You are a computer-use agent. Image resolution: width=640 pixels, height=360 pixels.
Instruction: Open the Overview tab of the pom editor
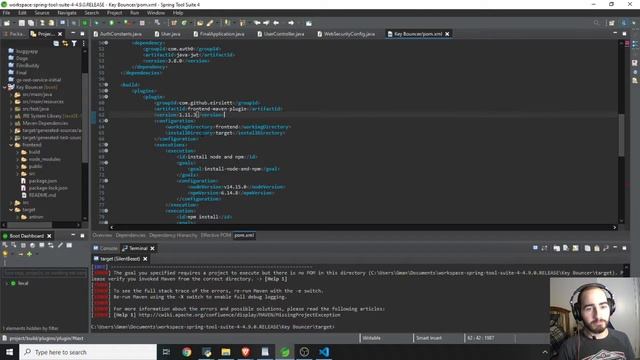tap(102, 236)
